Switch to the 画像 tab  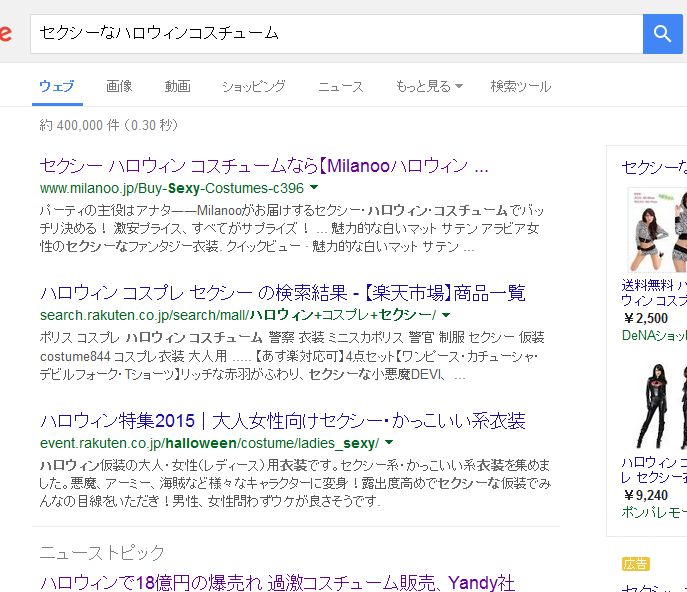click(119, 86)
